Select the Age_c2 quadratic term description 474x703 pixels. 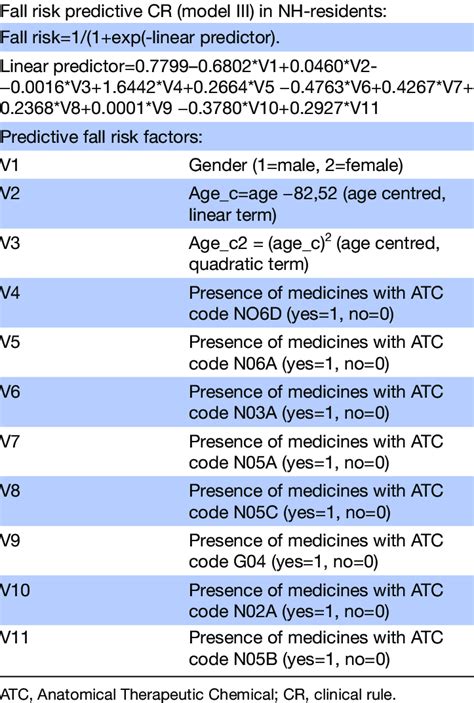coord(314,253)
